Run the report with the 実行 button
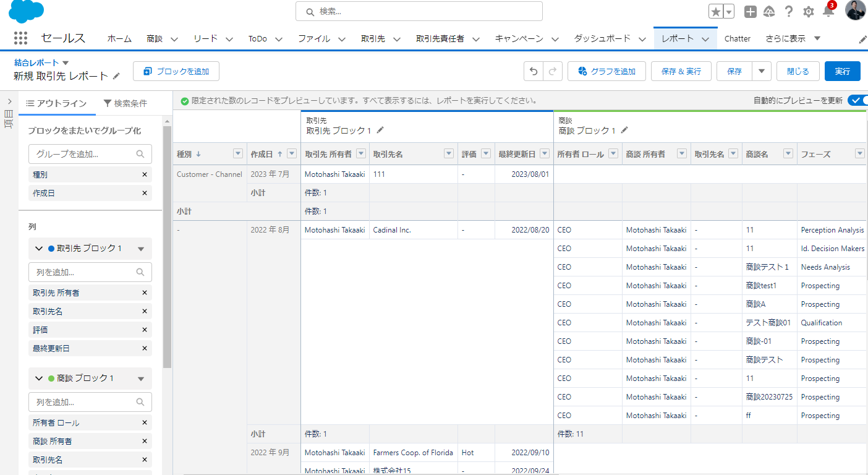 pos(842,71)
